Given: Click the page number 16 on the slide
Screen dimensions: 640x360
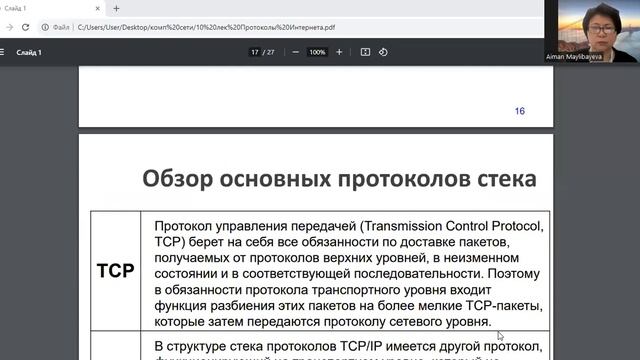Looking at the screenshot, I should pyautogui.click(x=520, y=111).
